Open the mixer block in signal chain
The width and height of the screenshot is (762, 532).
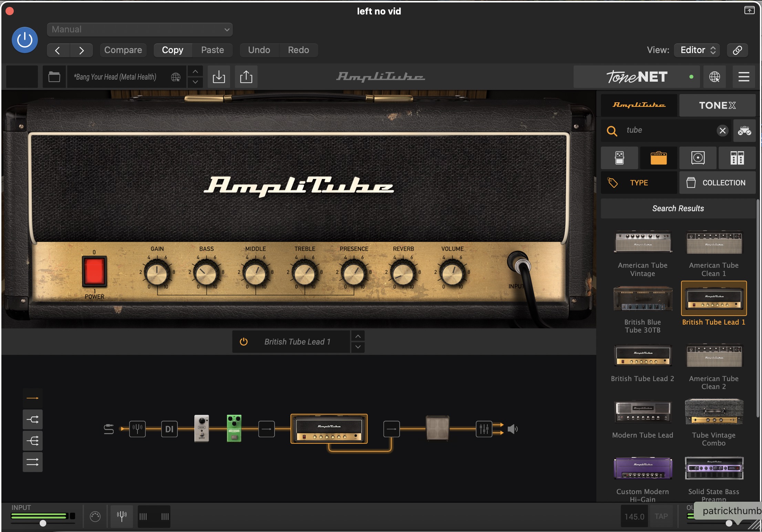(x=484, y=429)
